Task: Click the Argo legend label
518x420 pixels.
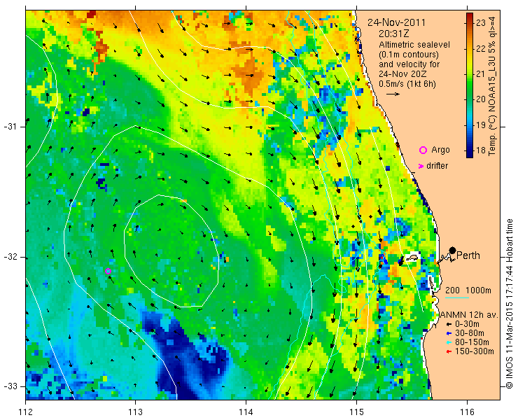Action: click(x=440, y=150)
